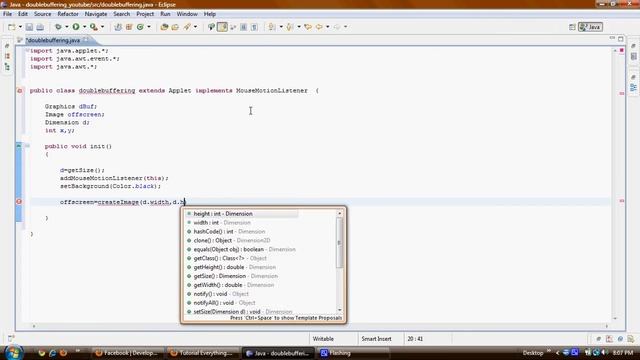Image resolution: width=640 pixels, height=360 pixels.
Task: Open the Refactor menu
Action: click(x=68, y=14)
